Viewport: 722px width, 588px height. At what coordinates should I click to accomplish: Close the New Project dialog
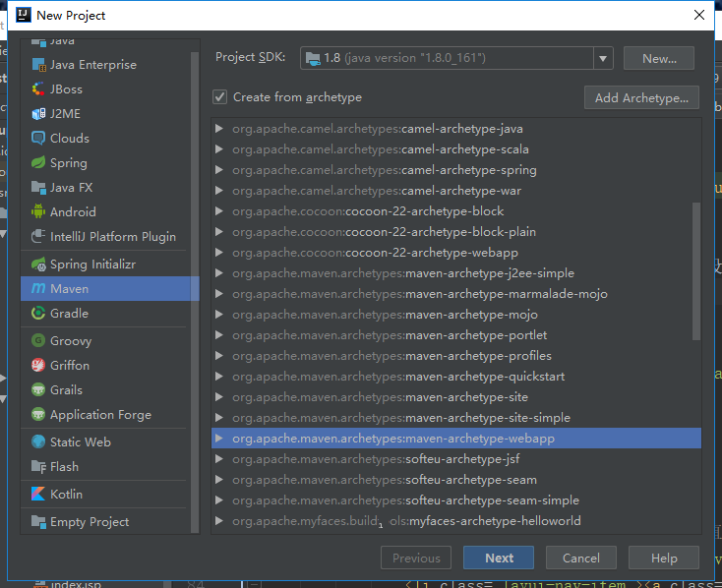pos(699,15)
